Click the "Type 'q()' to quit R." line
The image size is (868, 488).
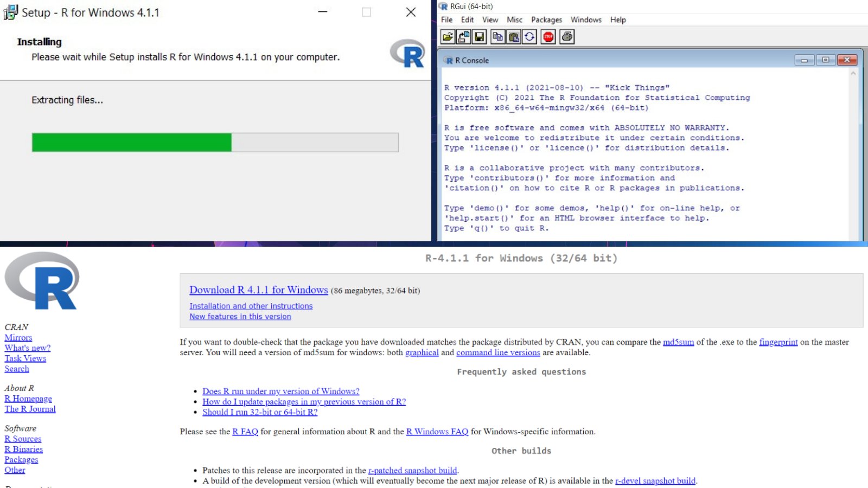[x=496, y=228]
